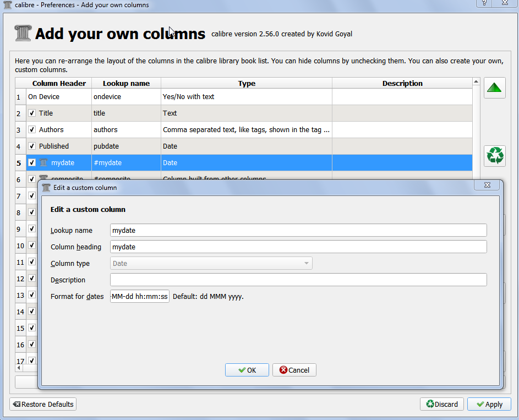Click the Description table header
The width and height of the screenshot is (519, 420).
[x=402, y=83]
